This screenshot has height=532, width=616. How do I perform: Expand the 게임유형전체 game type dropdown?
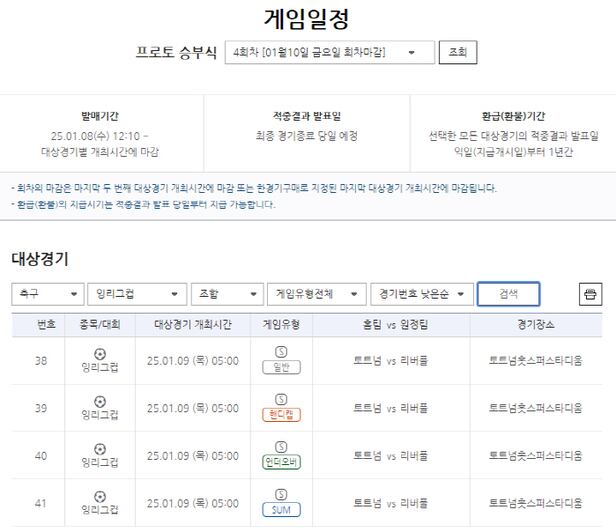tap(315, 294)
